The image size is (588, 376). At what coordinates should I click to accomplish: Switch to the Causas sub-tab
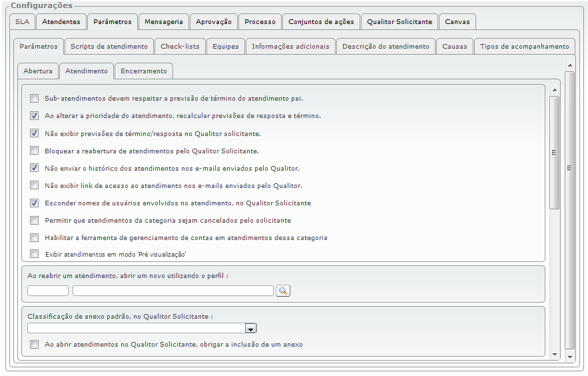coord(455,47)
